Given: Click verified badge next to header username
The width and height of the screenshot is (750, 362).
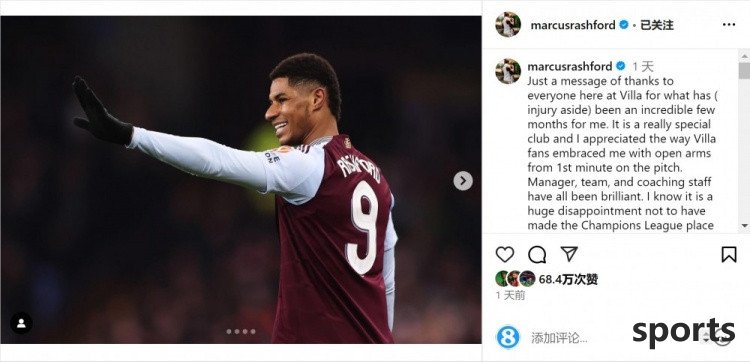Looking at the screenshot, I should (624, 25).
